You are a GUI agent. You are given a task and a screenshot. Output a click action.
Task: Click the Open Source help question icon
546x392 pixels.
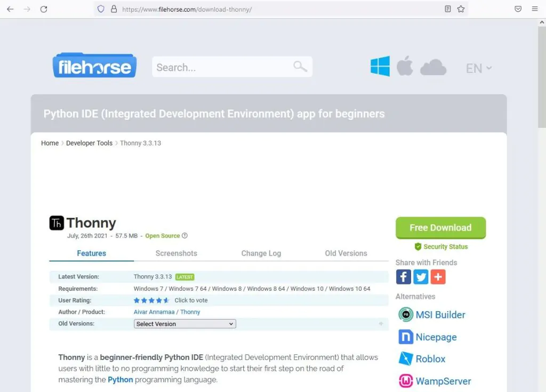point(184,235)
